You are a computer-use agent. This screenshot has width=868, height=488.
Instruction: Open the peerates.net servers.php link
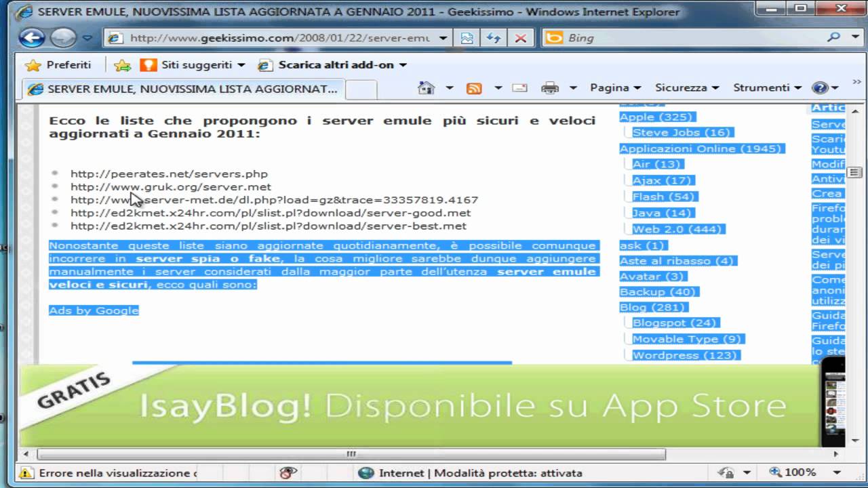click(x=169, y=174)
